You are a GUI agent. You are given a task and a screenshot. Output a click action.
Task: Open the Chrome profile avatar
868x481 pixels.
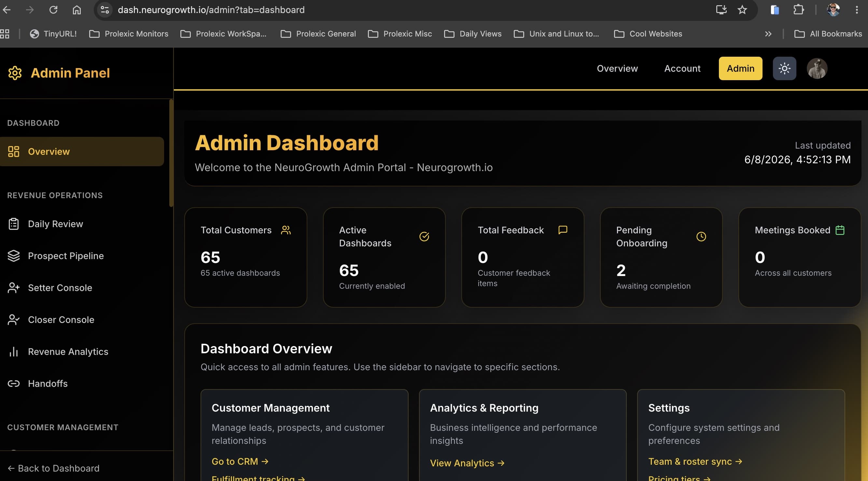[x=833, y=10]
